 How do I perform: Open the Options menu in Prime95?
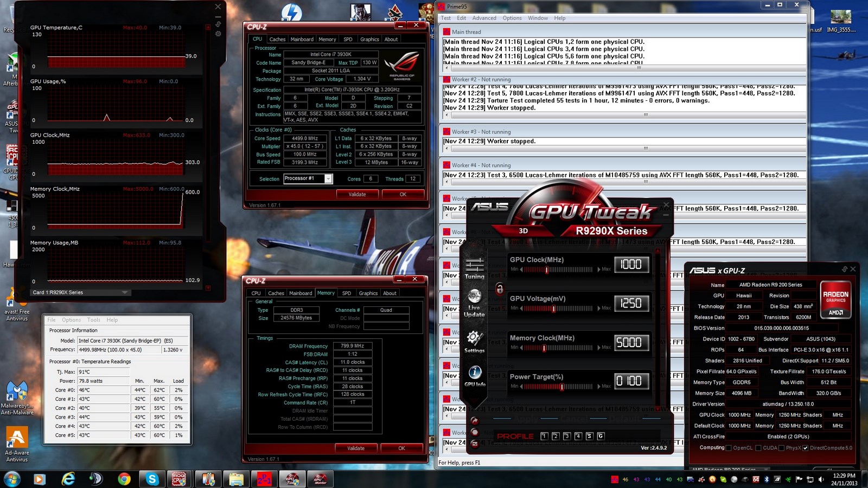tap(512, 18)
